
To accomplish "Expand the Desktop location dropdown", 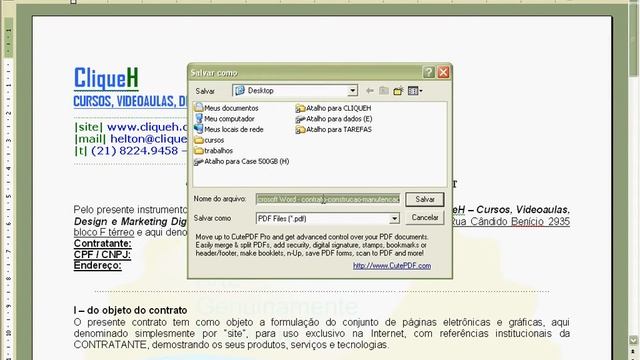I will point(352,91).
